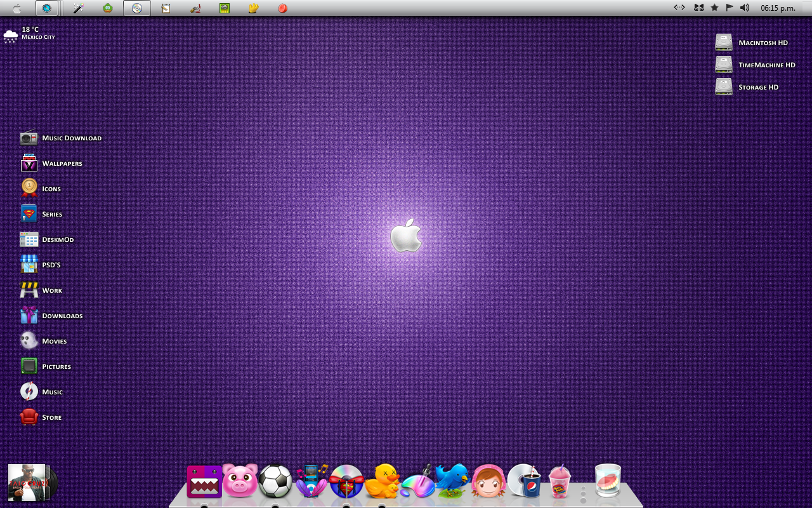Open the Downloads gift-box shortcut
This screenshot has height=508, width=812.
(x=51, y=316)
